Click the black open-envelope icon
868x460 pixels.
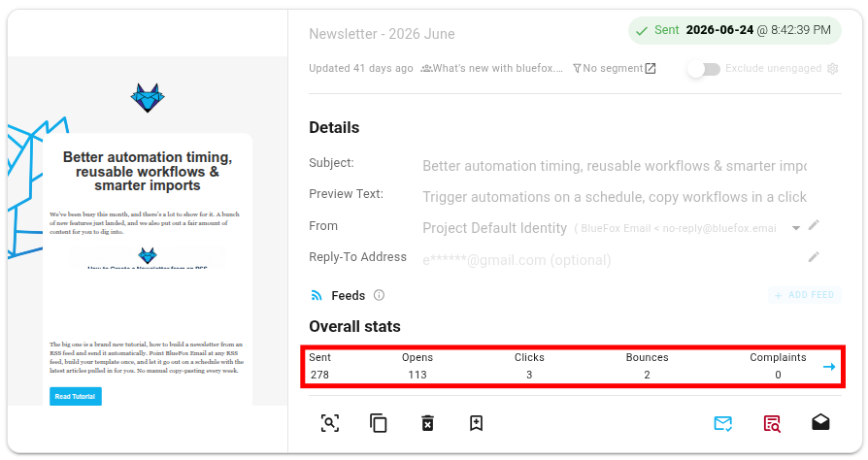click(x=820, y=422)
